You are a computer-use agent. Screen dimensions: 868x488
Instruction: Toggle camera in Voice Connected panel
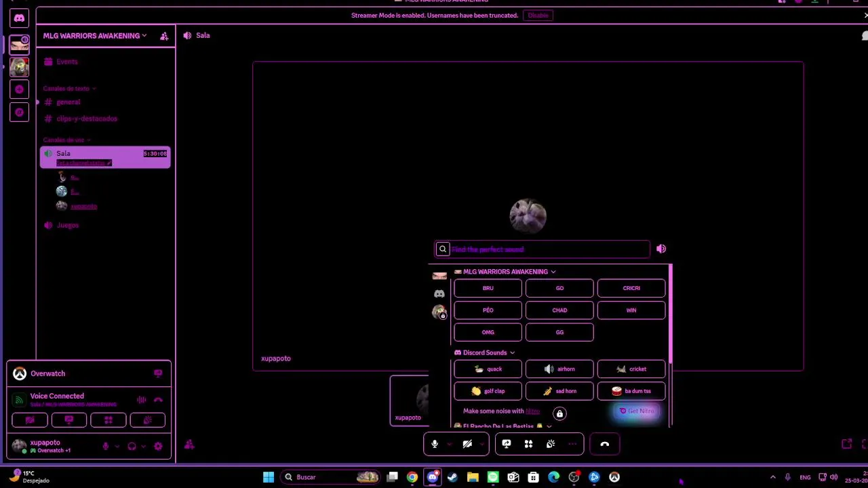30,420
